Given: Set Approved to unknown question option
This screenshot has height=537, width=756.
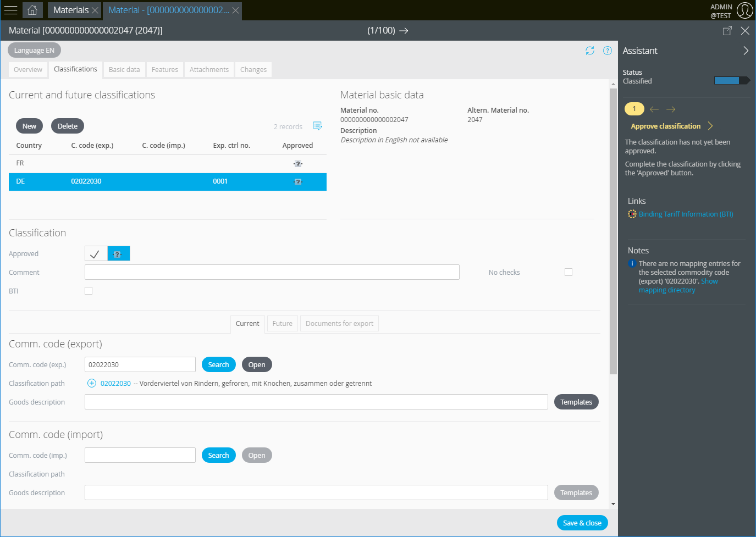Looking at the screenshot, I should (118, 253).
